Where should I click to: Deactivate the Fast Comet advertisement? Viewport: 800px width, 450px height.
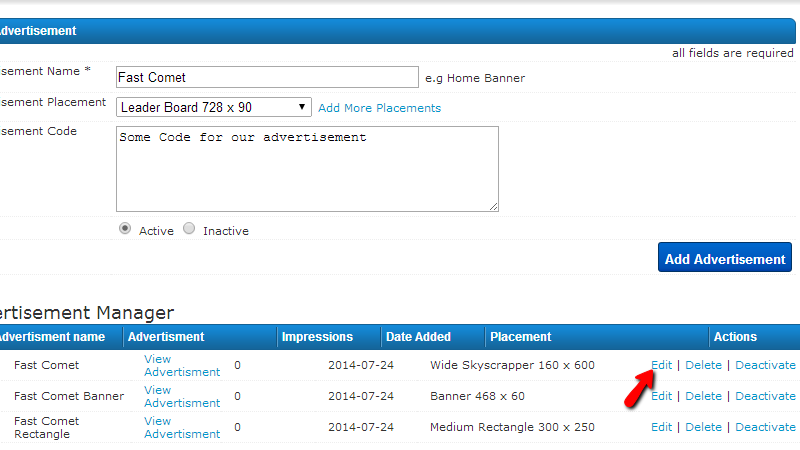765,365
